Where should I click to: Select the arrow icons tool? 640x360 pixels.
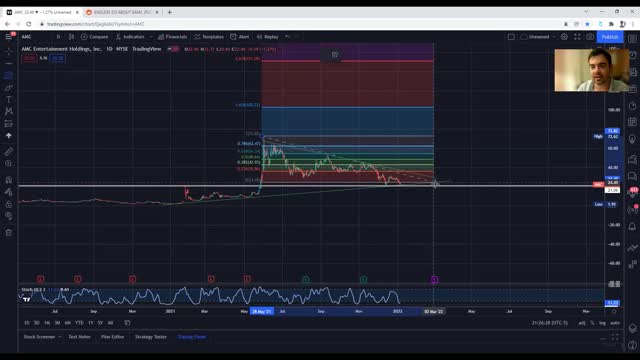click(x=9, y=136)
